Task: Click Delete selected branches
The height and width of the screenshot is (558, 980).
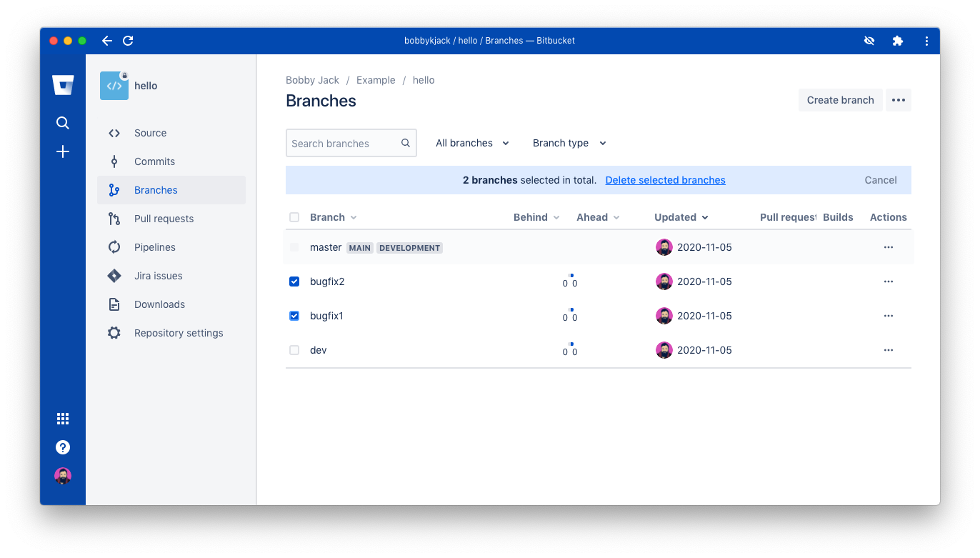Action: point(665,180)
